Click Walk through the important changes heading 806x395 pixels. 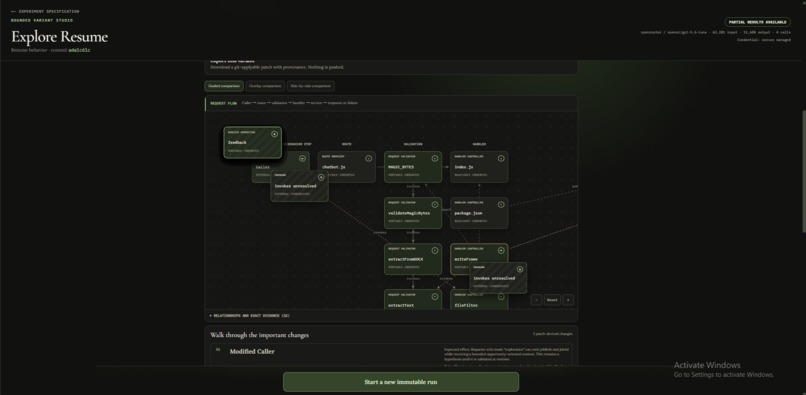click(x=260, y=335)
